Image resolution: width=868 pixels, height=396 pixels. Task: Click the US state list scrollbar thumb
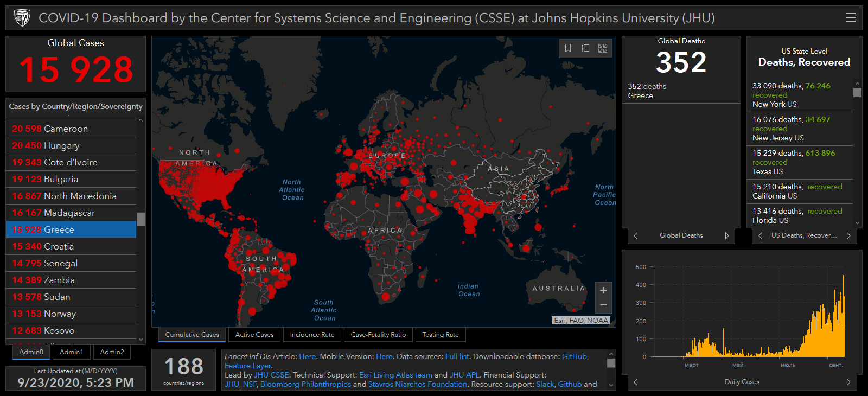[858, 92]
